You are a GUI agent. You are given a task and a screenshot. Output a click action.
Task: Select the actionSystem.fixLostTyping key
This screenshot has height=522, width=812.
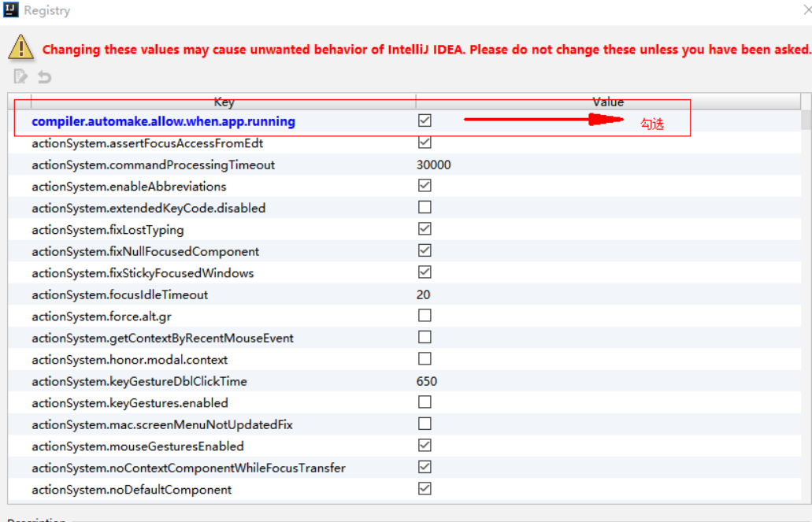pos(108,230)
